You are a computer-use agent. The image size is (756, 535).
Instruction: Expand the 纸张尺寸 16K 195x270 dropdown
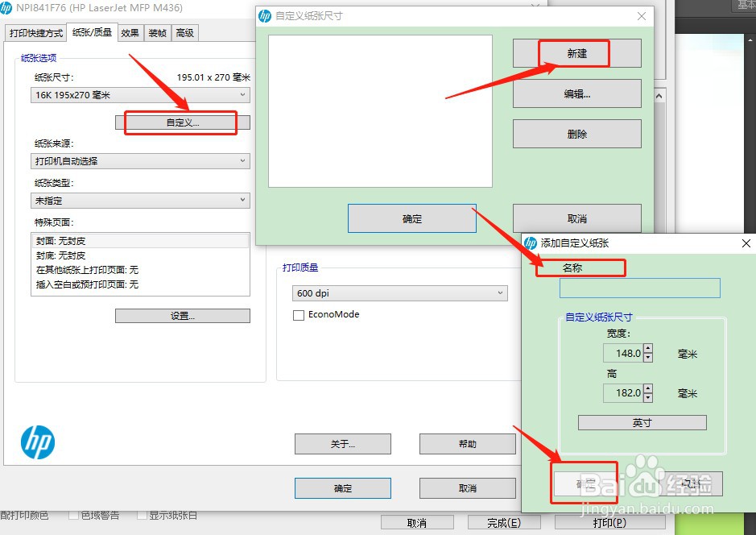coord(140,95)
